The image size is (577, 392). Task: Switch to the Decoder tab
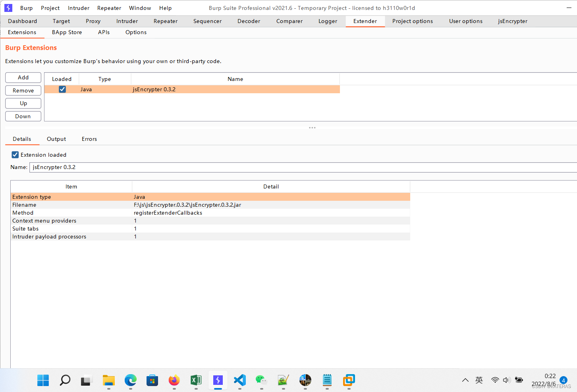tap(249, 21)
